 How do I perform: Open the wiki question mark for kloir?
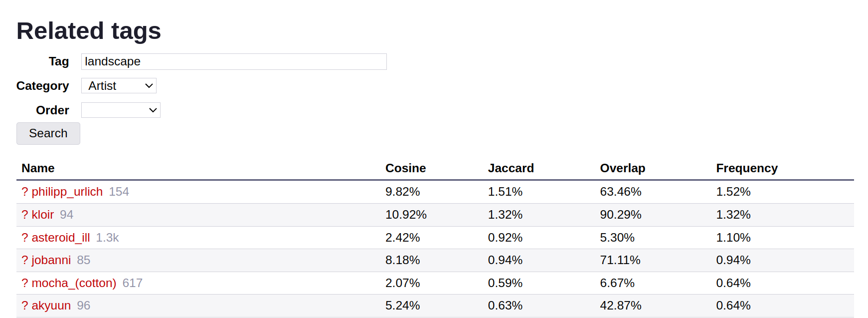[25, 215]
